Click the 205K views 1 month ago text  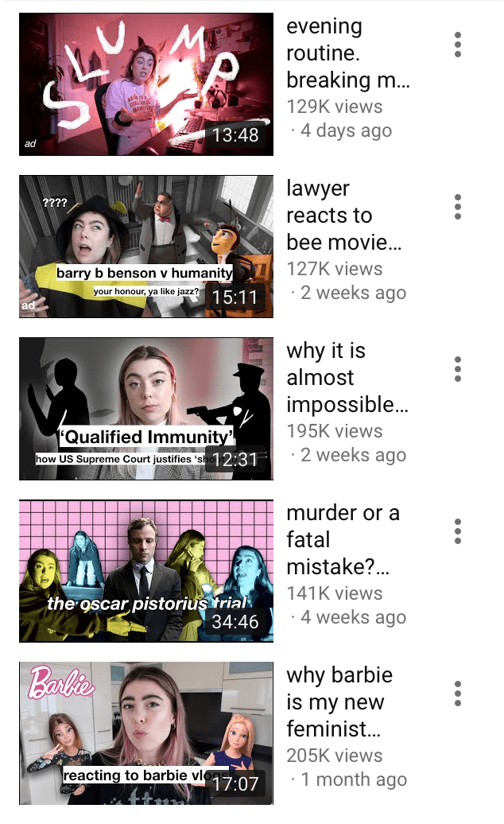click(347, 768)
